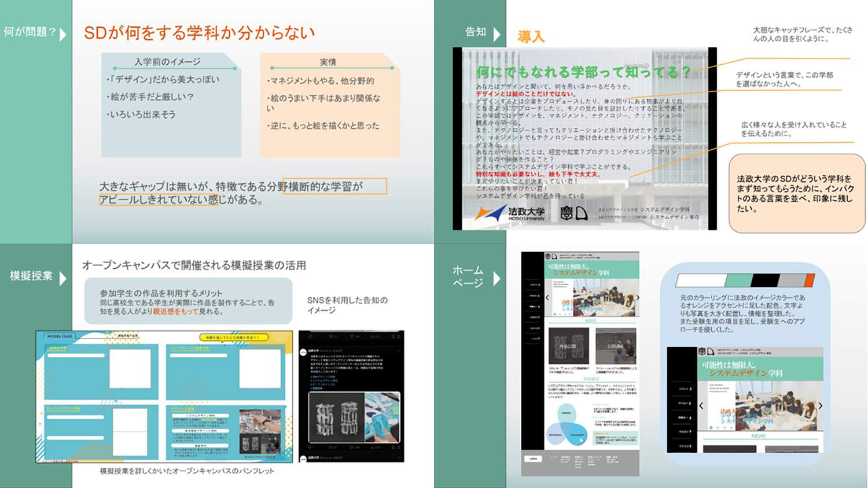Click the teal swatch in the color palette bar
The height and width of the screenshot is (488, 868).
click(x=738, y=281)
